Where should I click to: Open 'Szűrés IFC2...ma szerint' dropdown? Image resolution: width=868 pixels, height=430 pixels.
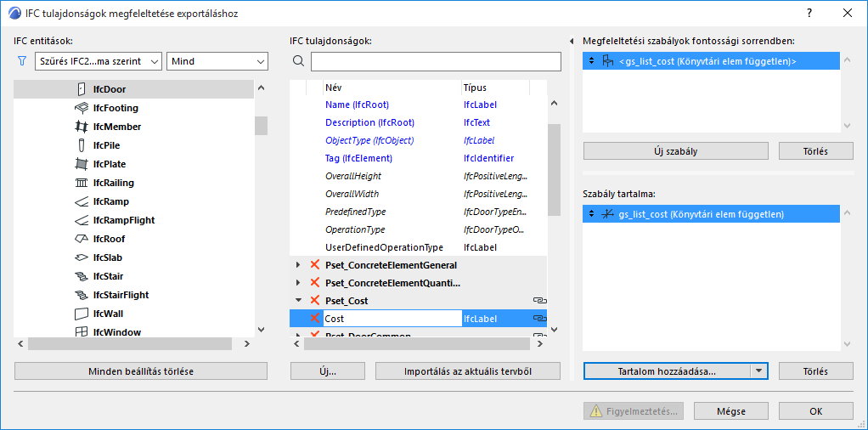98,61
